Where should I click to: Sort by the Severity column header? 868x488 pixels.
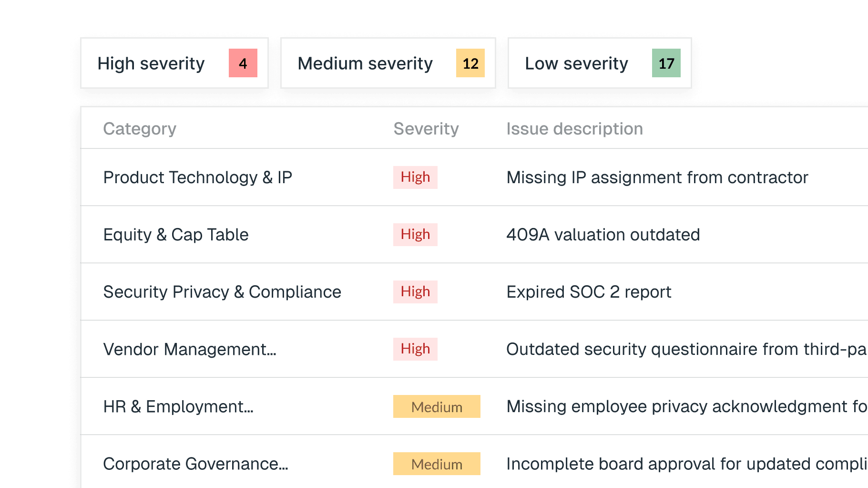tap(426, 128)
